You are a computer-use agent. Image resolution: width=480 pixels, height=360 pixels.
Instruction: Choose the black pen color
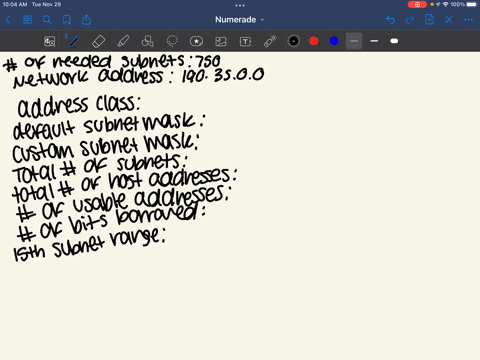pos(294,41)
